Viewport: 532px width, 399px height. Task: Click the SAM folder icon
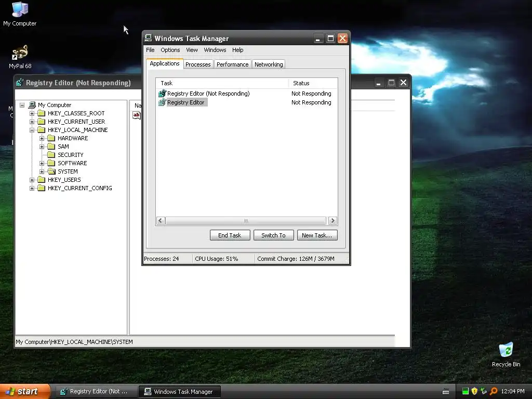tap(51, 146)
